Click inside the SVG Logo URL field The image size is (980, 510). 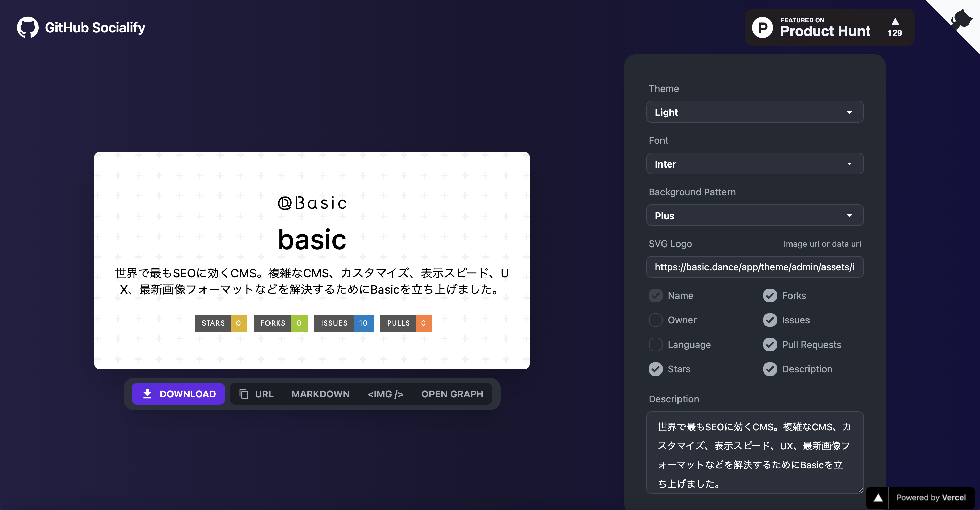click(x=755, y=267)
